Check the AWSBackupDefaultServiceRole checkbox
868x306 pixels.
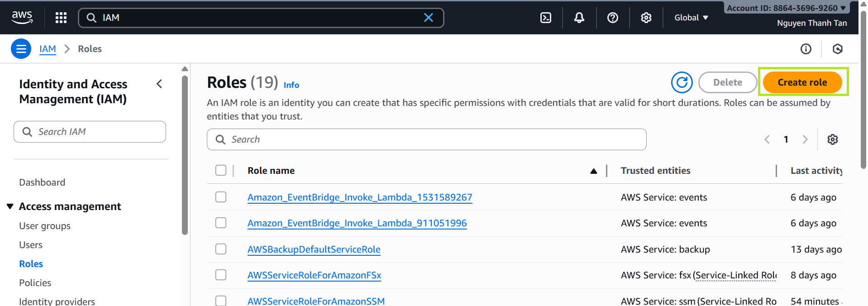coord(221,249)
